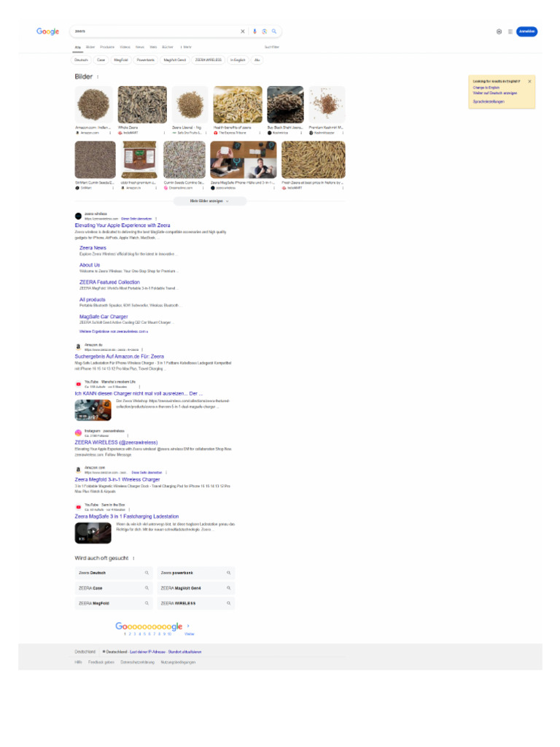Open Google Lens image search icon

click(x=264, y=31)
